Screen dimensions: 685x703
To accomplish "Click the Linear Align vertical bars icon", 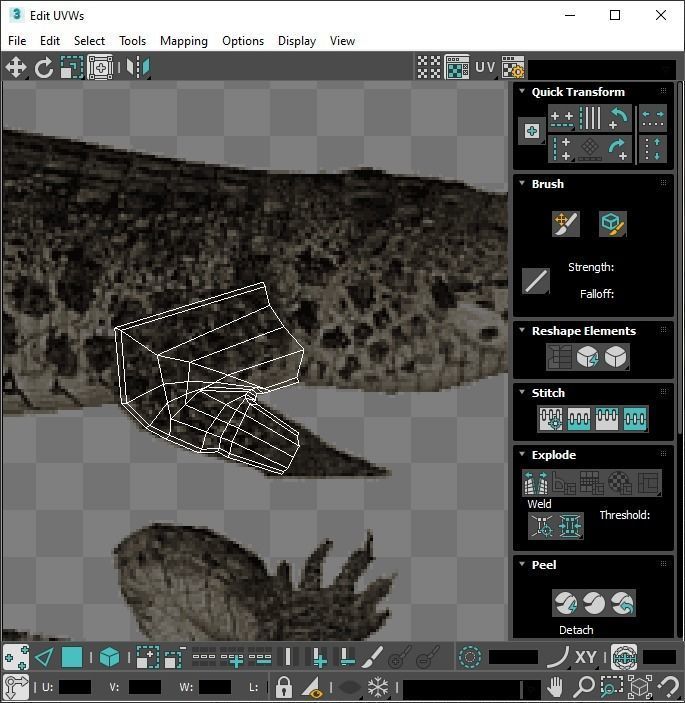I will coord(590,119).
